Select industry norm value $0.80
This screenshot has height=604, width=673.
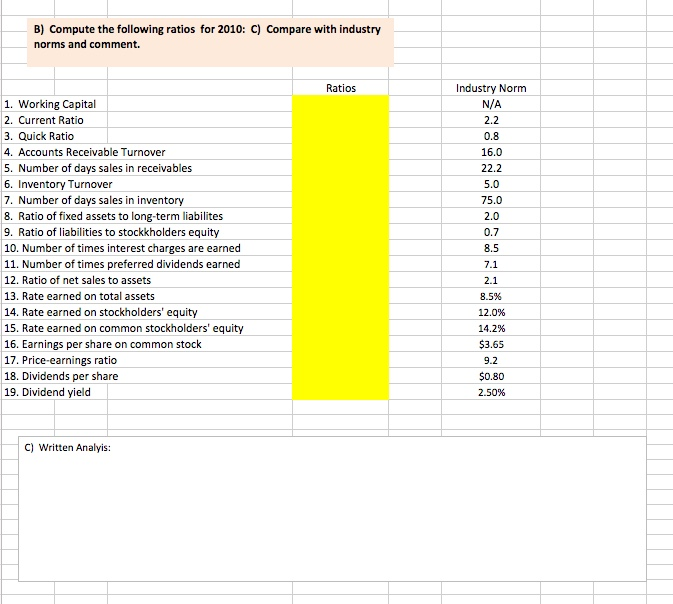tap(491, 376)
